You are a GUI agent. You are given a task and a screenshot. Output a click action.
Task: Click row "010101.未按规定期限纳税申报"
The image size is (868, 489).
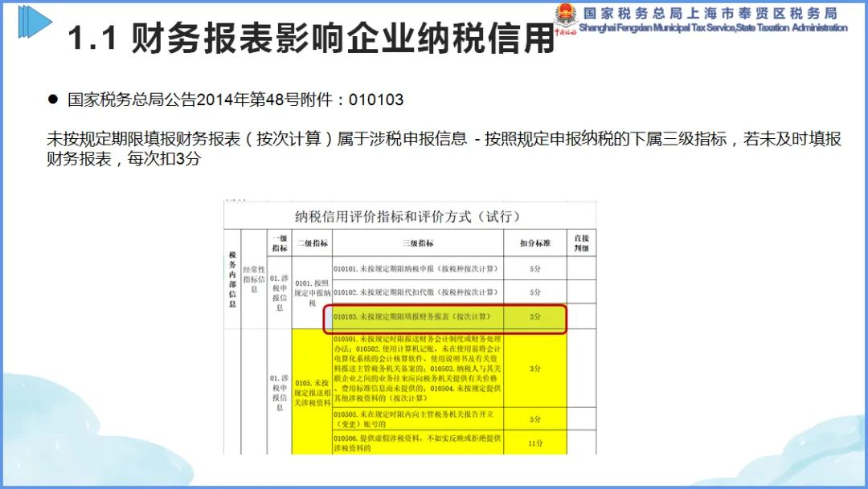tap(418, 268)
